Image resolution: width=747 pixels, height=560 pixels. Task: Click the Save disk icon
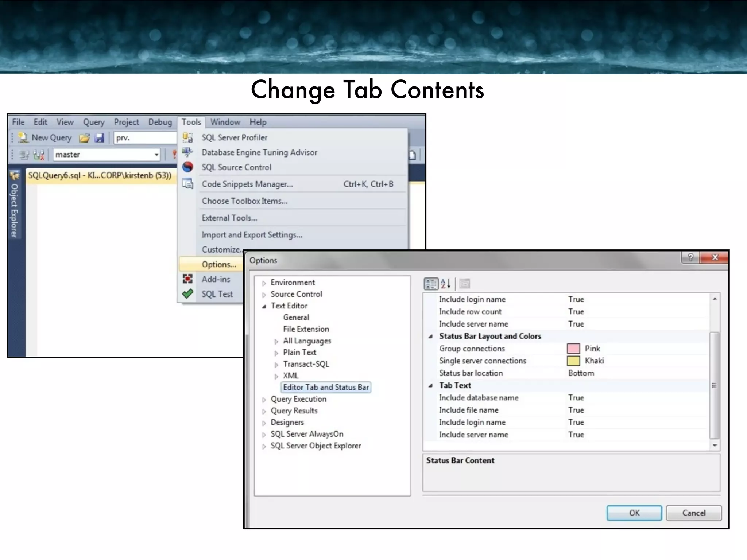pos(99,138)
